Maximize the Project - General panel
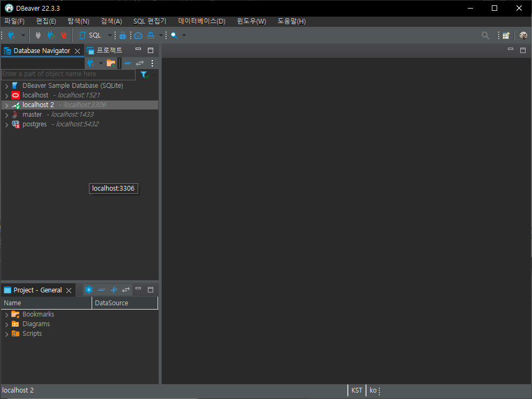Viewport: 532px width, 399px height. coord(151,290)
